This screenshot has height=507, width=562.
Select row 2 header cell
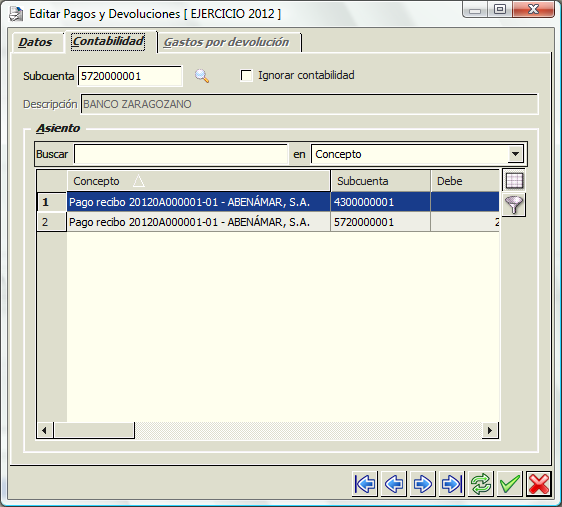pos(52,222)
